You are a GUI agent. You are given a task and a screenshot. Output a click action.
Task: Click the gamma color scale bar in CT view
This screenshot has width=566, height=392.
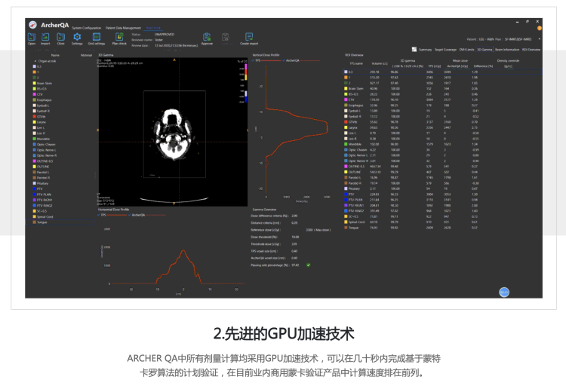[246, 83]
